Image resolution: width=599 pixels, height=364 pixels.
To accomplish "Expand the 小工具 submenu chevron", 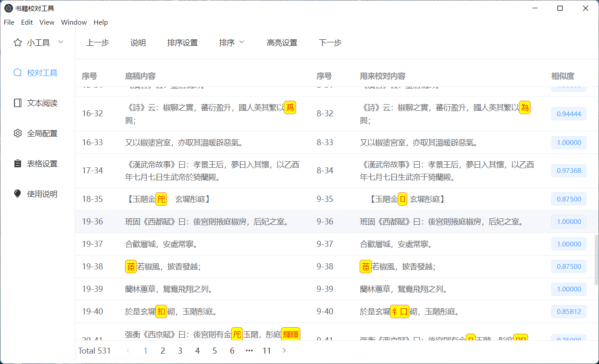I will pyautogui.click(x=61, y=42).
